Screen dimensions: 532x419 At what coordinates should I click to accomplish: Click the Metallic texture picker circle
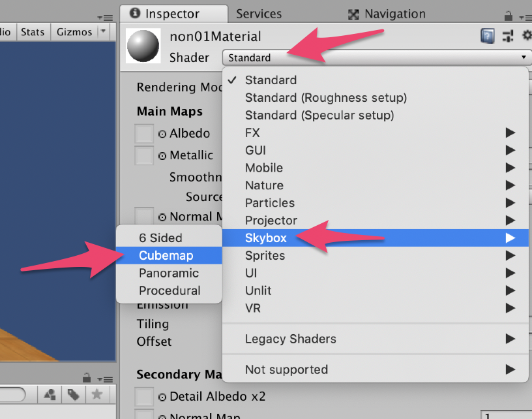162,156
